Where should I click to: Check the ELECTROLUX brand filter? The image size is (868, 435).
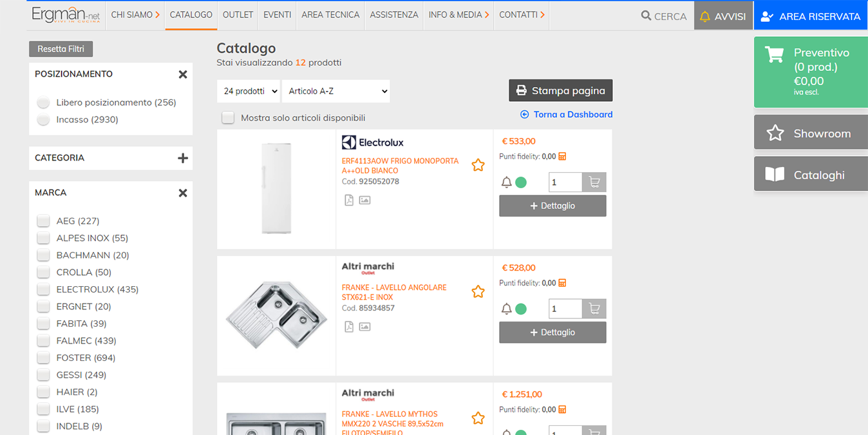43,289
